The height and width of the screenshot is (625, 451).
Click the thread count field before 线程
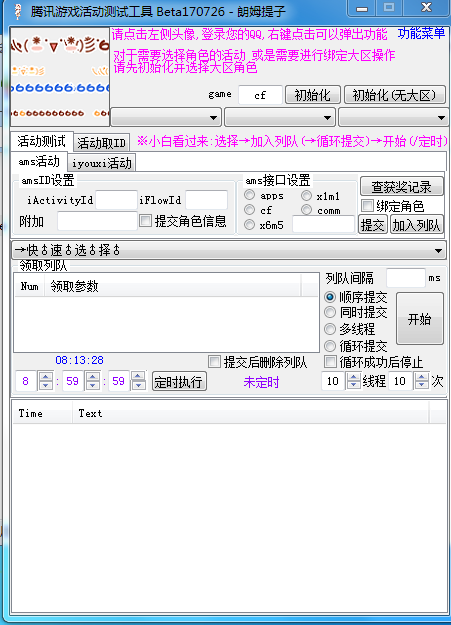pyautogui.click(x=333, y=381)
